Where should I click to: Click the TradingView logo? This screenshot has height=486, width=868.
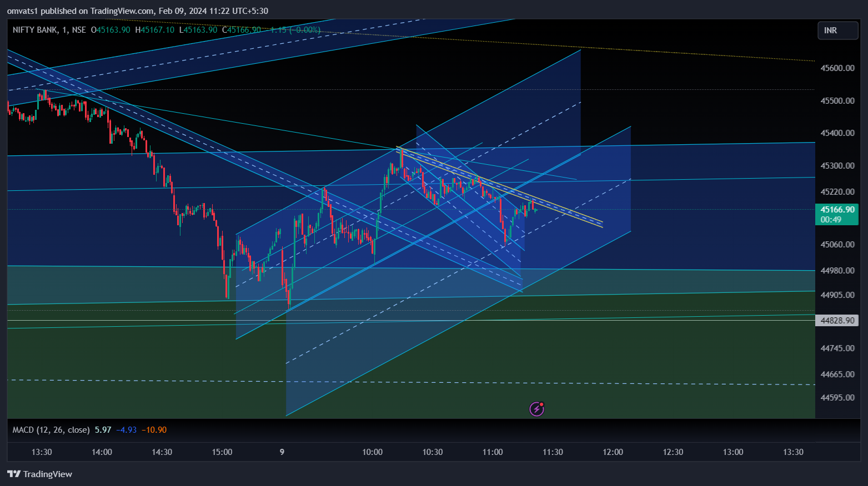pyautogui.click(x=39, y=474)
